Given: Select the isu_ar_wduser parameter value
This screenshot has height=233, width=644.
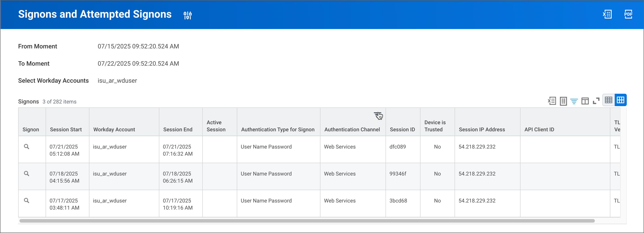Looking at the screenshot, I should pyautogui.click(x=117, y=81).
